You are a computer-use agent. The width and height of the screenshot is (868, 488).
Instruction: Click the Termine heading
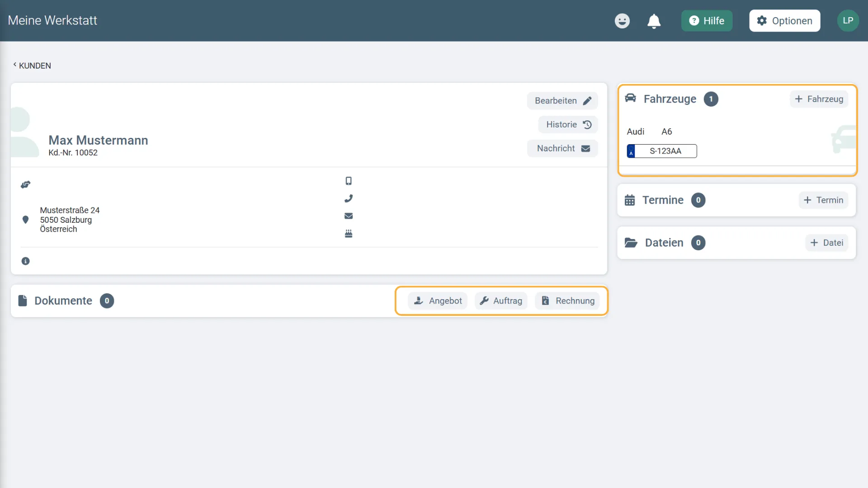[x=663, y=200]
